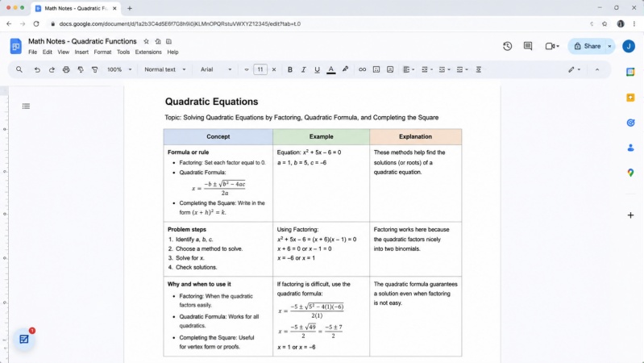Screen dimensions: 644x363
Task: Open the Google Docs home icon
Action: 15,46
